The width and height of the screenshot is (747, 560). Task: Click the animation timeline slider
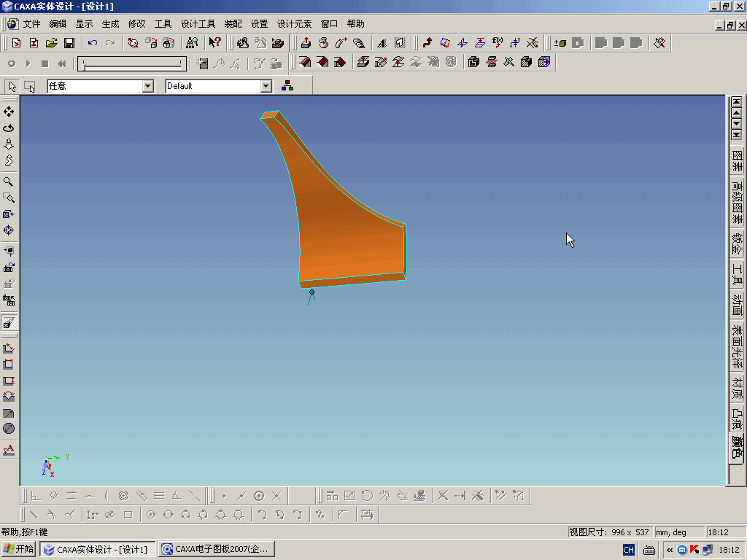click(x=132, y=64)
